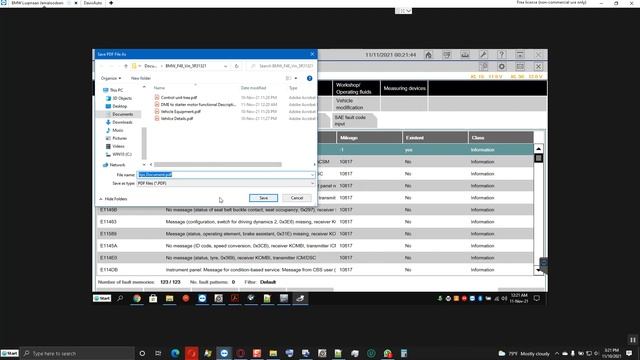Select This PC in navigation pane
The image size is (640, 360).
[116, 90]
